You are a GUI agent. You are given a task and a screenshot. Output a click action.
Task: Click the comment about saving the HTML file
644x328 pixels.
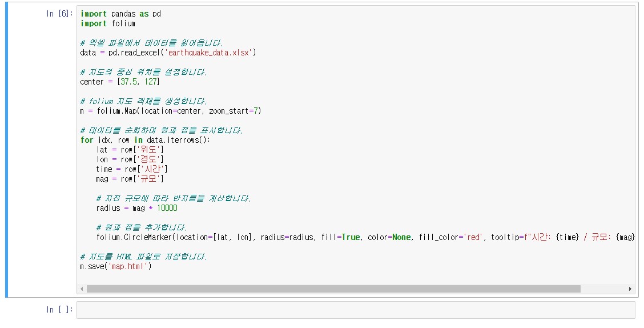point(143,257)
